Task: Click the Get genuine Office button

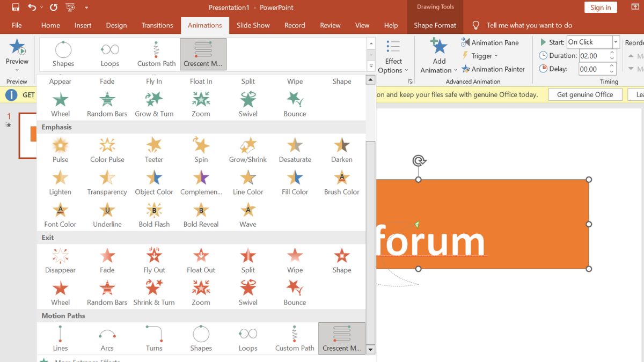Action: [585, 94]
